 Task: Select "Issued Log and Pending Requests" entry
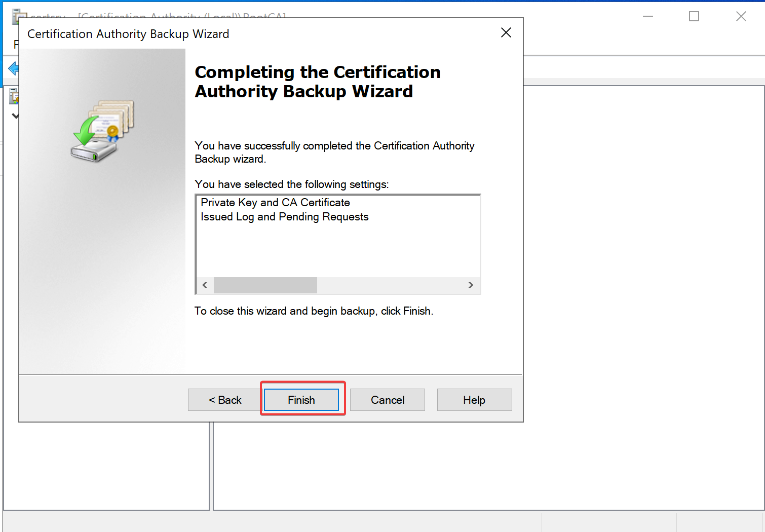coord(284,217)
